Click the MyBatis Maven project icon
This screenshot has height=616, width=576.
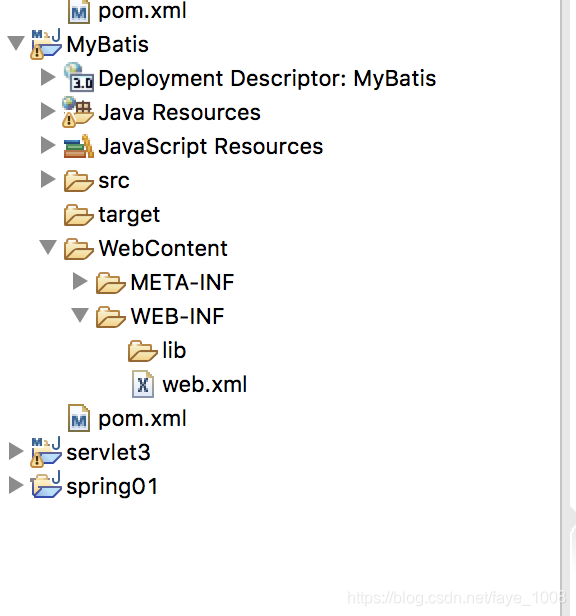coord(46,44)
